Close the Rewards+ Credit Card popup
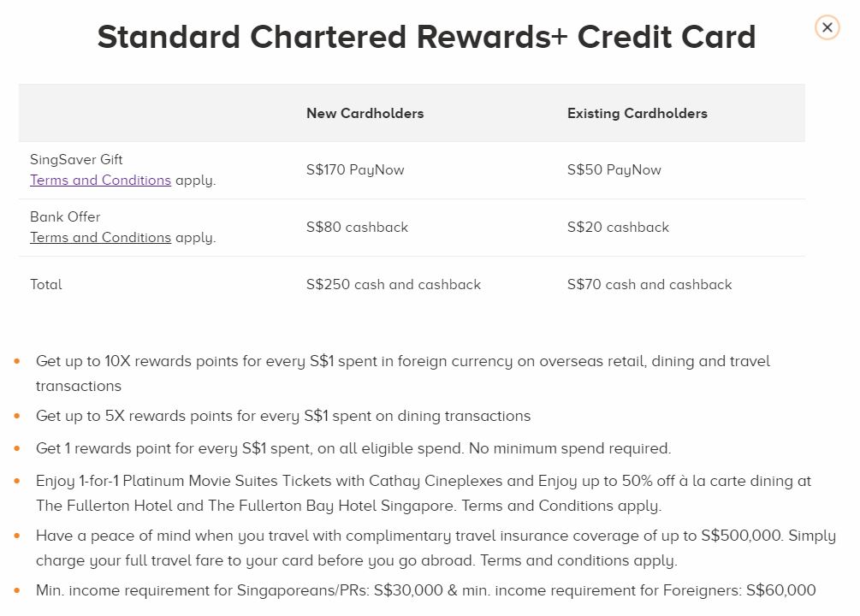860x616 pixels. (827, 27)
